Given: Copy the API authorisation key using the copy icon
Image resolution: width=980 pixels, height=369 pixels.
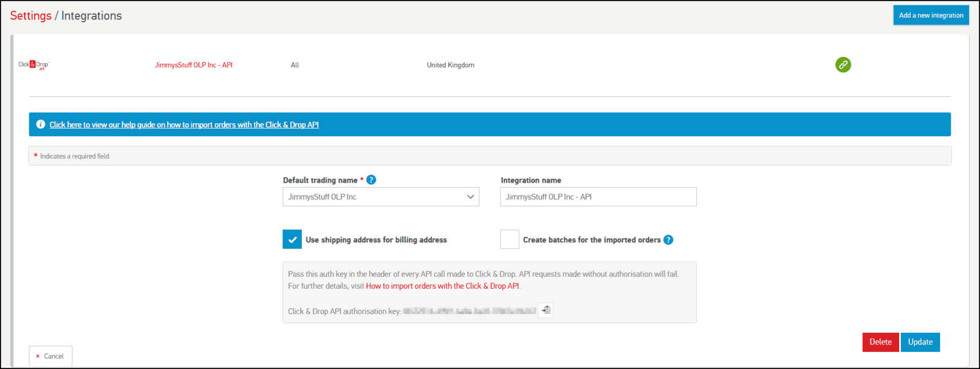Looking at the screenshot, I should 546,310.
